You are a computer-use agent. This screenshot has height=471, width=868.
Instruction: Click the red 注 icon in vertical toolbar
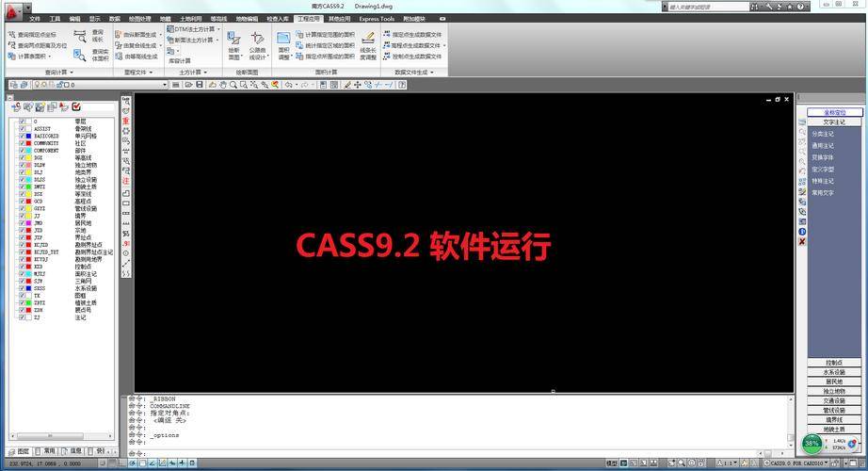(x=126, y=181)
